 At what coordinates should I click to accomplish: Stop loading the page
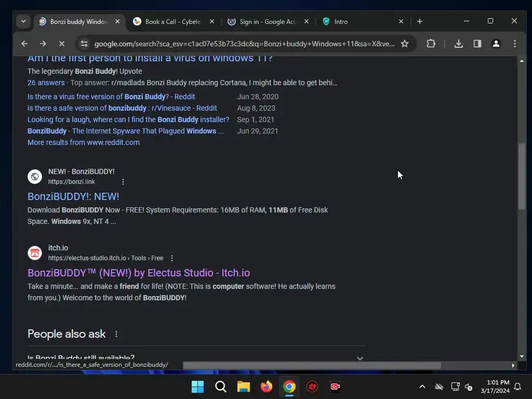[x=61, y=44]
